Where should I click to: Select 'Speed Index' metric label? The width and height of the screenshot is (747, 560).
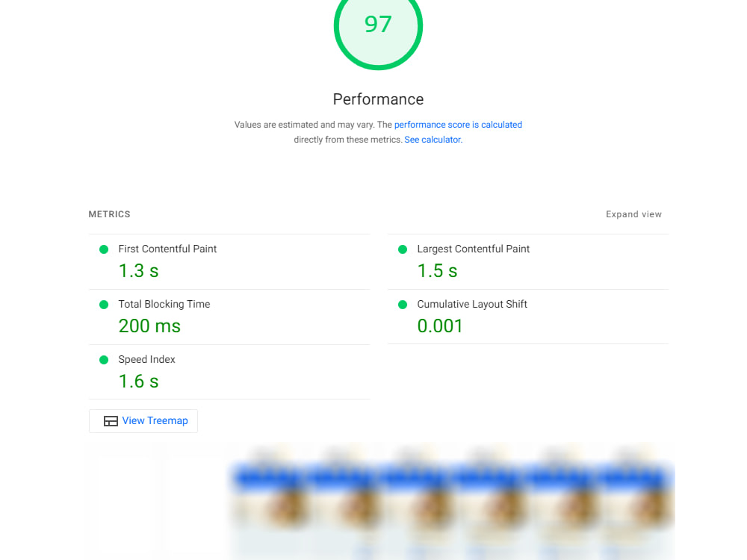click(146, 360)
